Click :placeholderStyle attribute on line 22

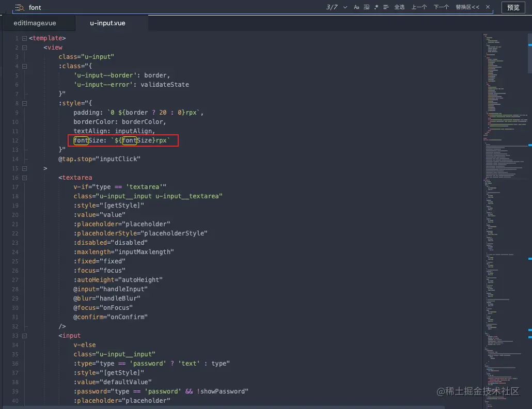(x=105, y=233)
